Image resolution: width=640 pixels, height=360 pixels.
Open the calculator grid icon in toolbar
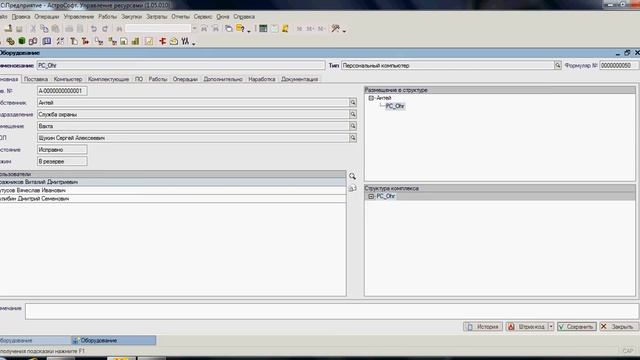263,29
